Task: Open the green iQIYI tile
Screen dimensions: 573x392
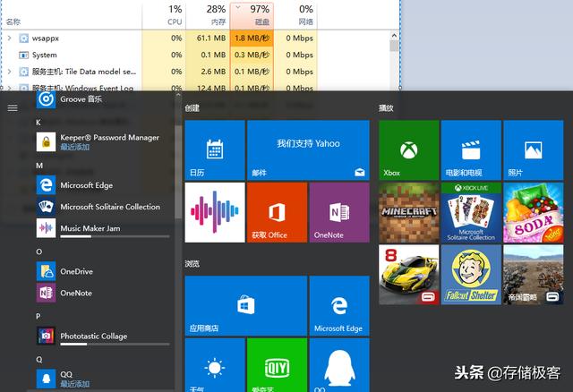Action: pos(277,365)
